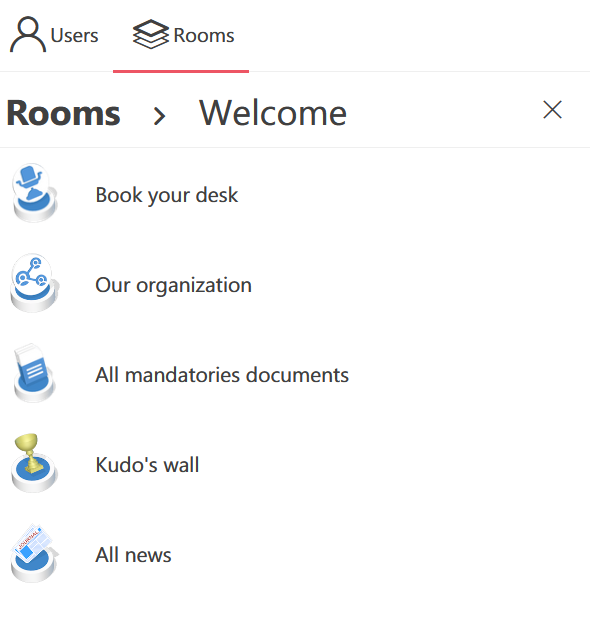Select the Rooms tab label
The image size is (590, 625).
[x=204, y=35]
